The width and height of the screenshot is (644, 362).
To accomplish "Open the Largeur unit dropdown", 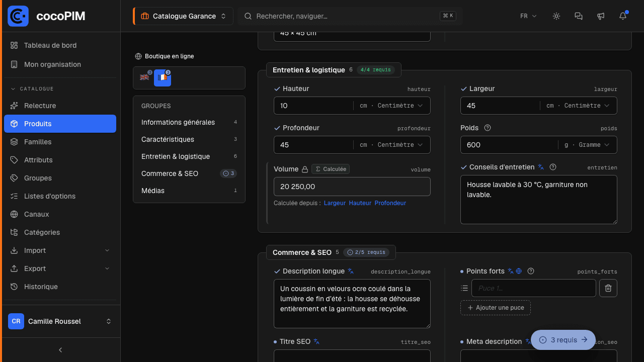I will (578, 106).
